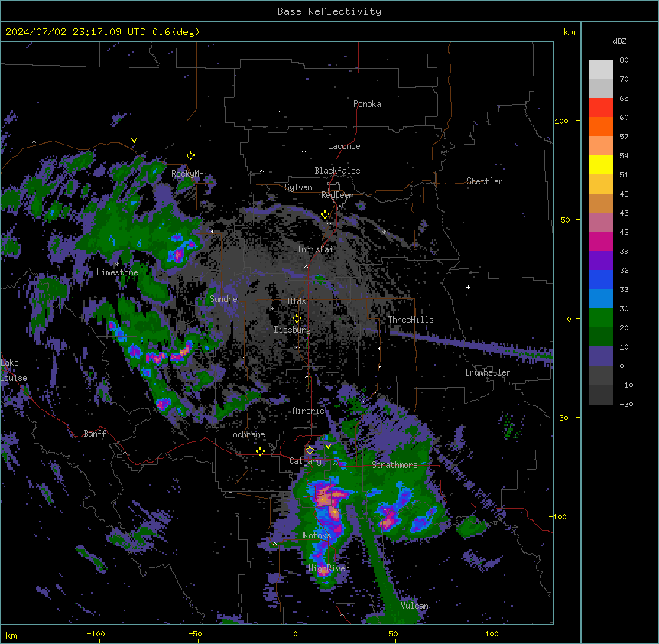Click the Ponoka city label
Viewport: 659px width, 644px height.
[367, 104]
